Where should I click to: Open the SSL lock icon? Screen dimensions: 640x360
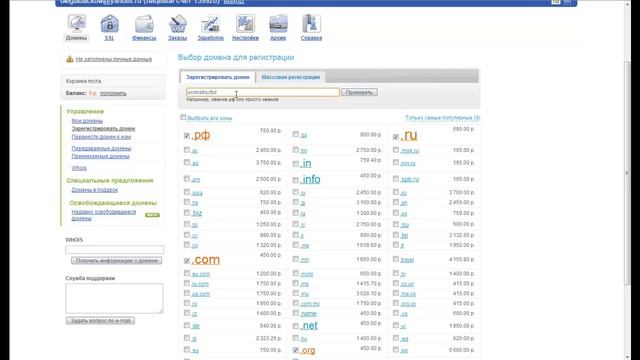109,24
